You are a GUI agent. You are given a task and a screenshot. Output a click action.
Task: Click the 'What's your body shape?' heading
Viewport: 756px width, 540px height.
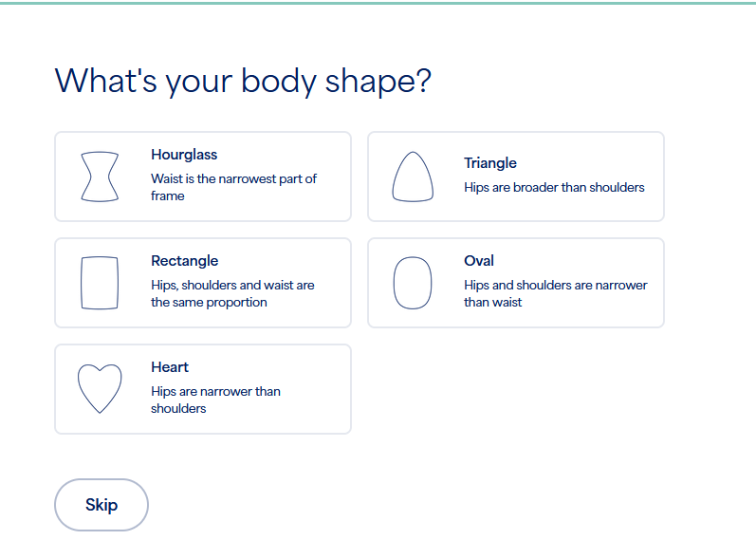[x=243, y=81]
